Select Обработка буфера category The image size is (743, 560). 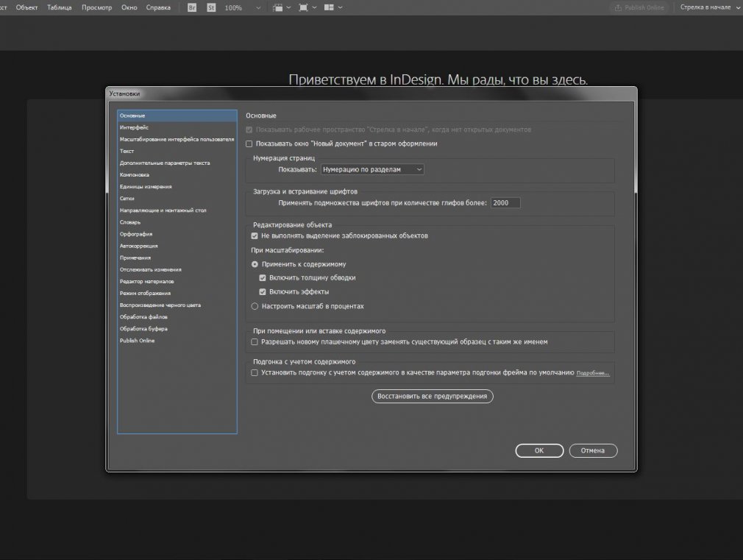[177, 329]
